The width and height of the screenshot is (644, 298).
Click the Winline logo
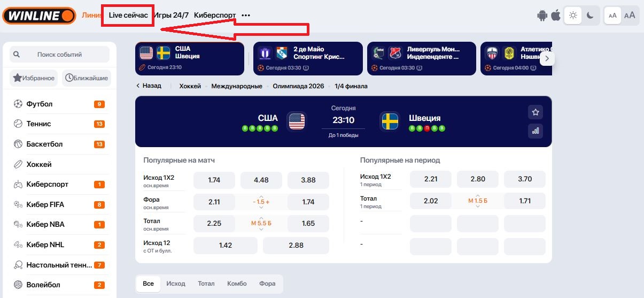coord(39,16)
